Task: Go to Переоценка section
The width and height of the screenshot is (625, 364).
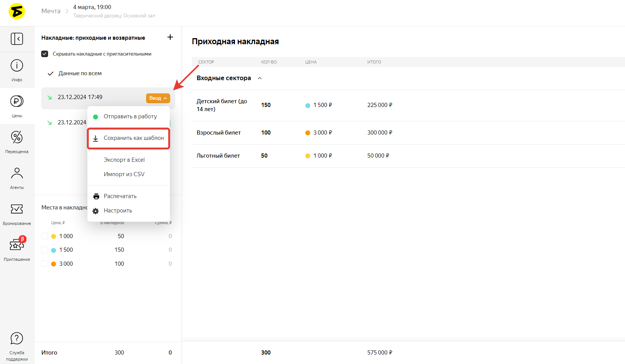Action: 17,142
